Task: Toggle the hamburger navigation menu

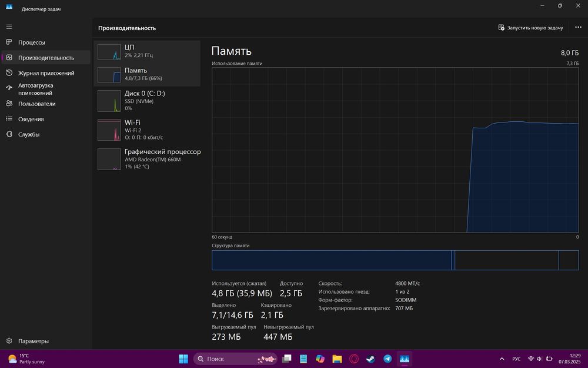Action: 9,26
